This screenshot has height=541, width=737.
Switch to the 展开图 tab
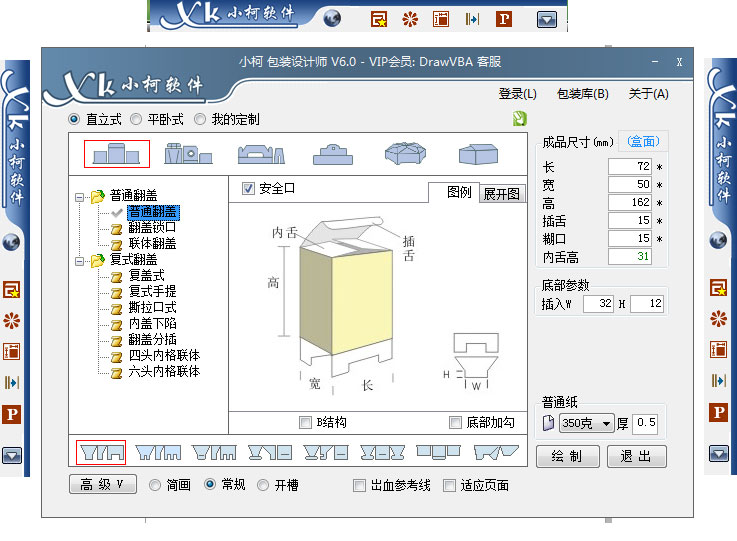[502, 194]
